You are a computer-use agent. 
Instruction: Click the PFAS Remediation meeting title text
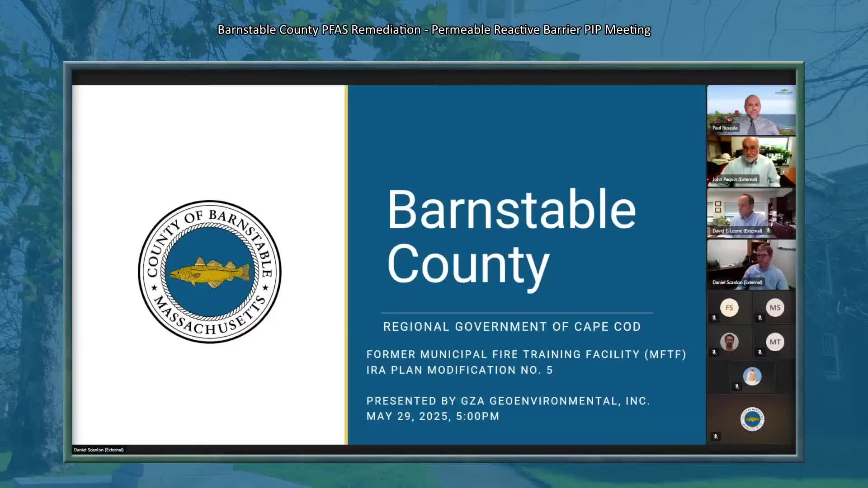(x=434, y=30)
